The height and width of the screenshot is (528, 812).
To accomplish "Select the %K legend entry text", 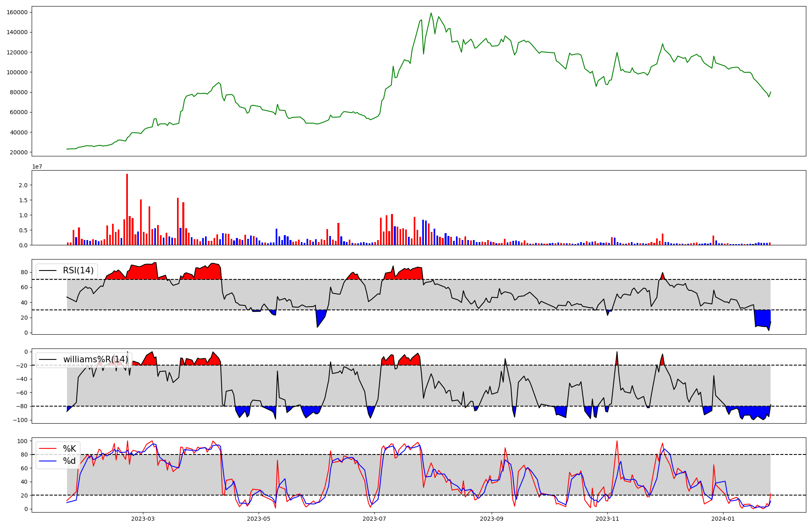I will 69,448.
